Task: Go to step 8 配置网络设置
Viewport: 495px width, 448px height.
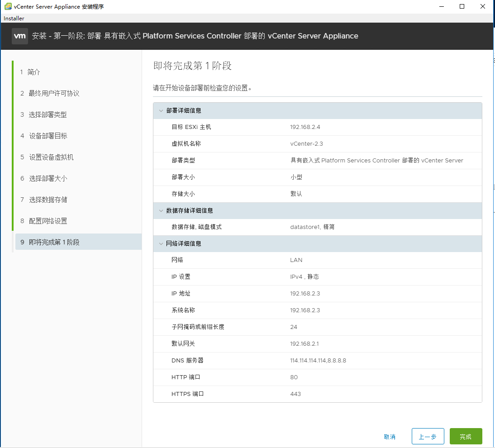Action: (44, 221)
